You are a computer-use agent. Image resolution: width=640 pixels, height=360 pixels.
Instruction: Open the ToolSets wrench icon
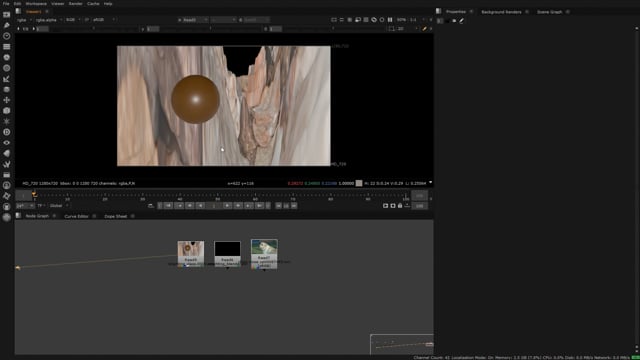point(7,164)
